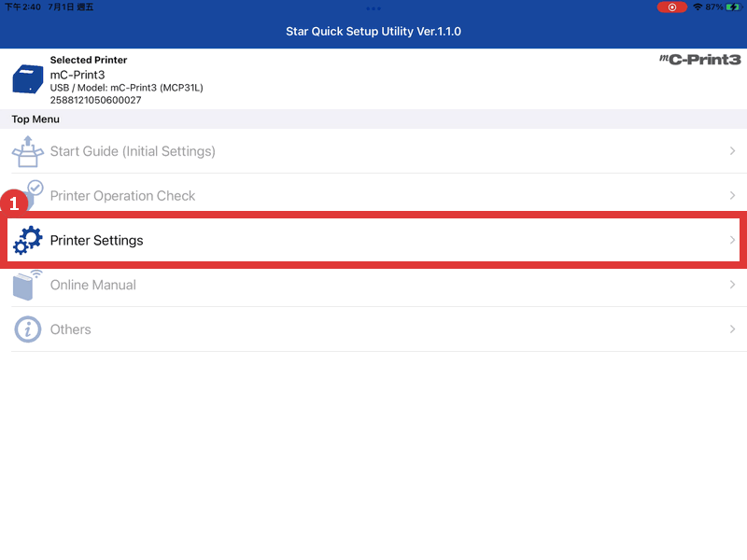Expand Printer Settings row chevron
Screen dimensions: 747x560
(732, 240)
